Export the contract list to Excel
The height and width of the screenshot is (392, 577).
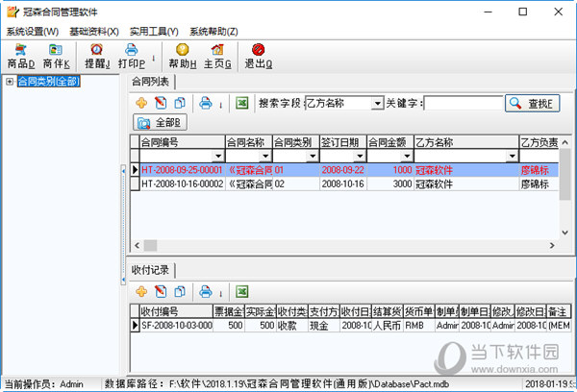(x=242, y=103)
